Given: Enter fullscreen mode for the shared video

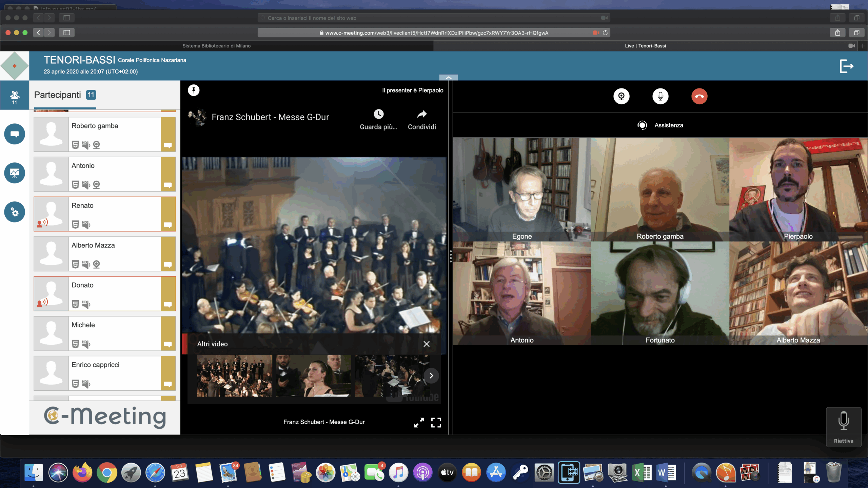Looking at the screenshot, I should click(x=436, y=422).
